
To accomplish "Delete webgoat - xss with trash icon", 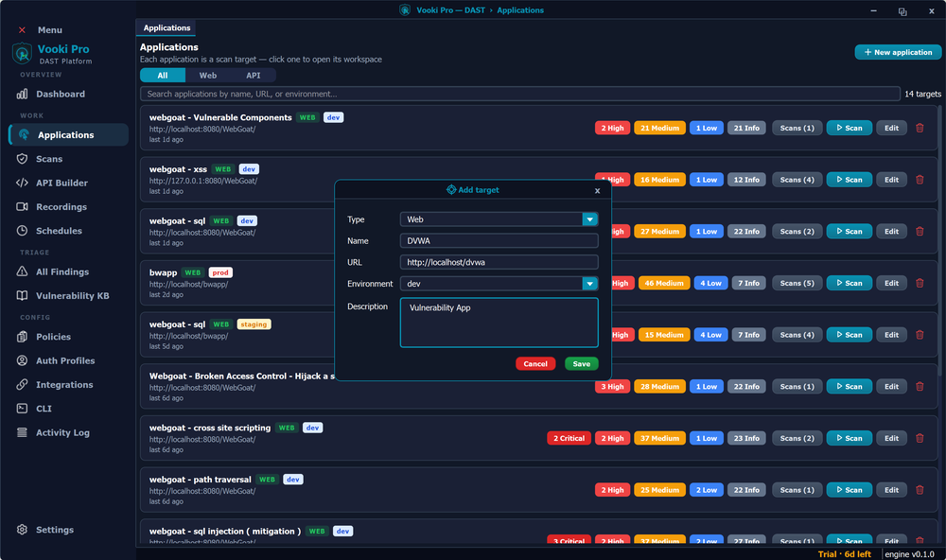I will pyautogui.click(x=920, y=180).
